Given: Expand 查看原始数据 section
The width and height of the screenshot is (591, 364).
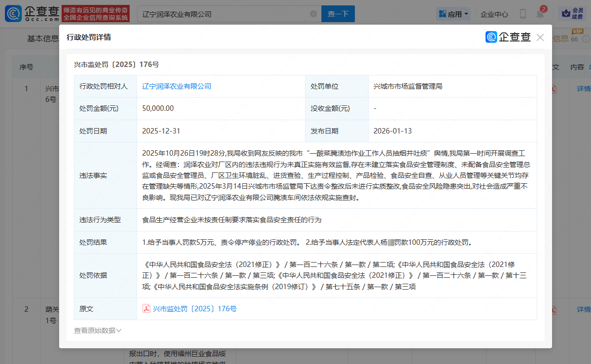Looking at the screenshot, I should click(98, 331).
